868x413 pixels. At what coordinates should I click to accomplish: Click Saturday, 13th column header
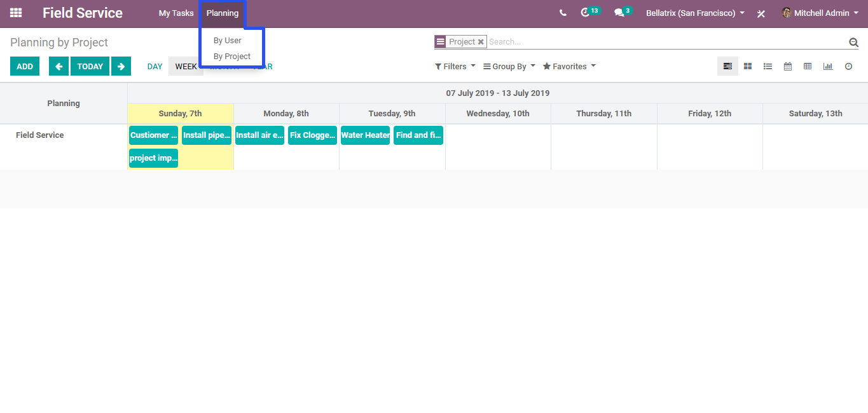point(816,114)
